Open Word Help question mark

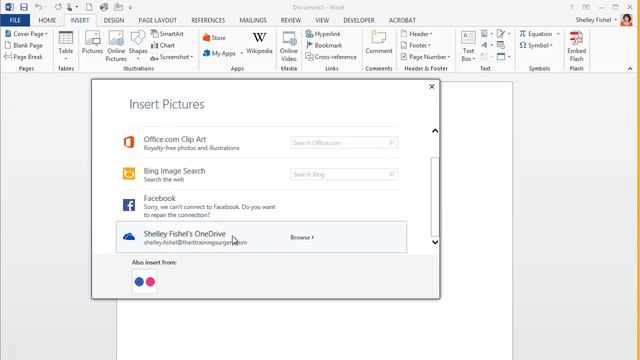click(571, 7)
